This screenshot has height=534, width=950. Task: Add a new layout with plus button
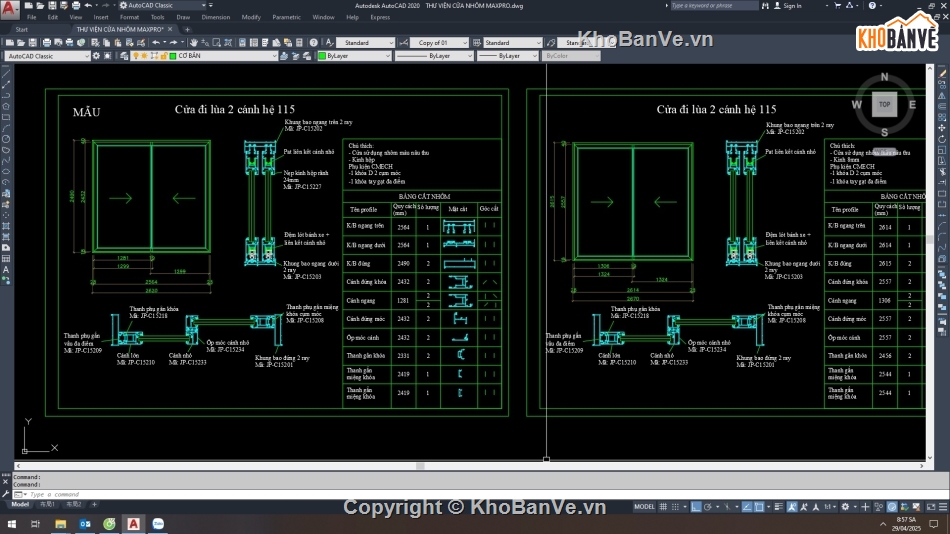tap(94, 504)
